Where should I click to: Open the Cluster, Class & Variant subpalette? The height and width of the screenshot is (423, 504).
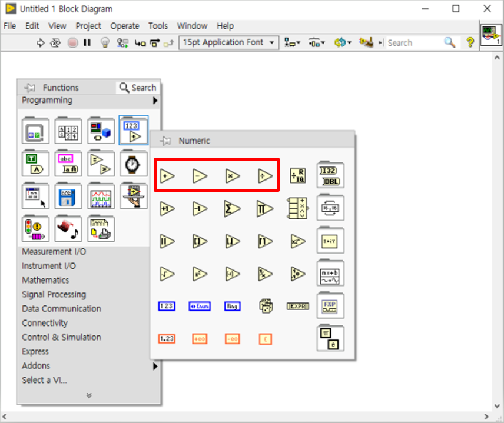(x=101, y=131)
